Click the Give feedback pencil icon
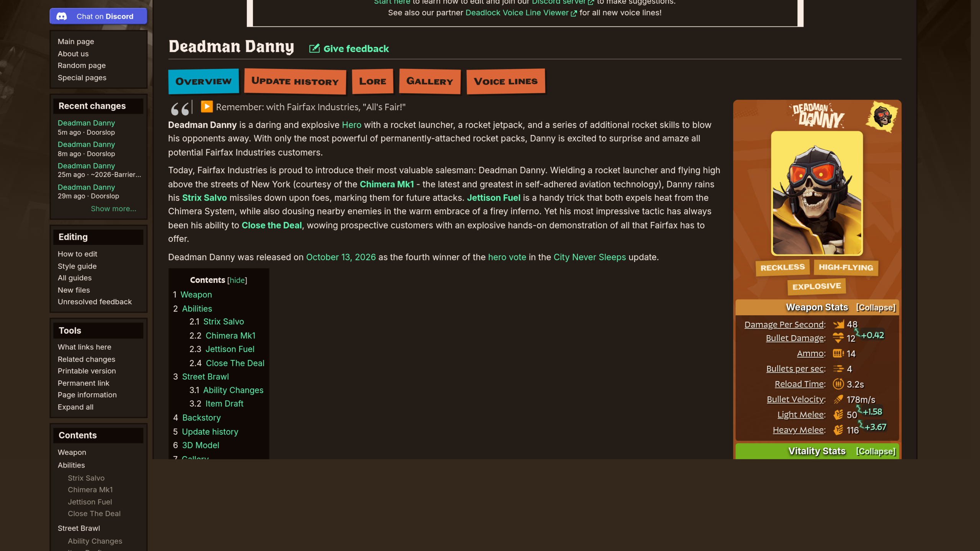The width and height of the screenshot is (980, 551). [314, 49]
